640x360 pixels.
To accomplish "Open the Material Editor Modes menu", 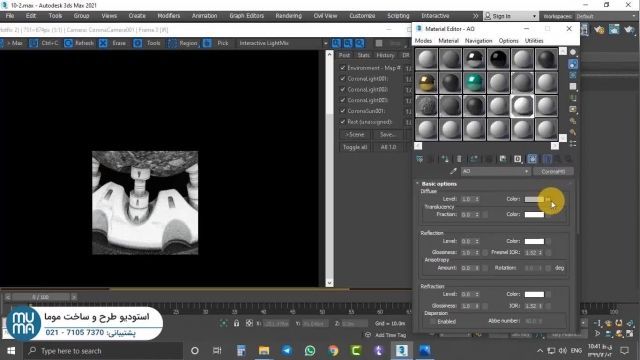I will coord(423,41).
